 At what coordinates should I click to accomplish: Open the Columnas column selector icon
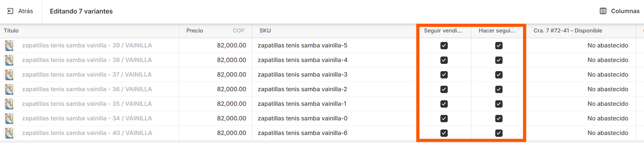click(x=603, y=11)
